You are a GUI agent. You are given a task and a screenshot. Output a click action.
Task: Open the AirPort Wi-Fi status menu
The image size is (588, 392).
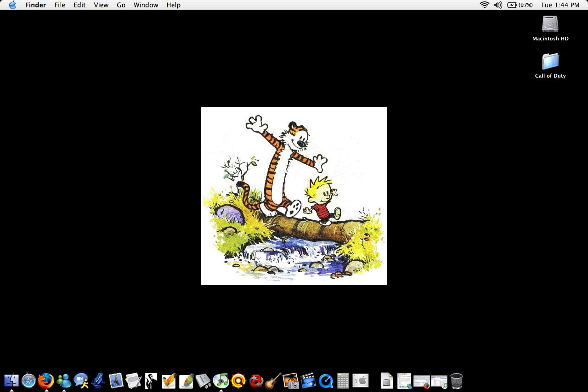click(x=484, y=5)
